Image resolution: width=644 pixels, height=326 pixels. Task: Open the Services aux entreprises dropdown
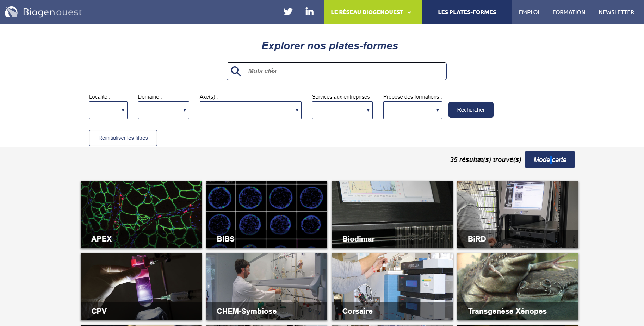click(x=342, y=110)
